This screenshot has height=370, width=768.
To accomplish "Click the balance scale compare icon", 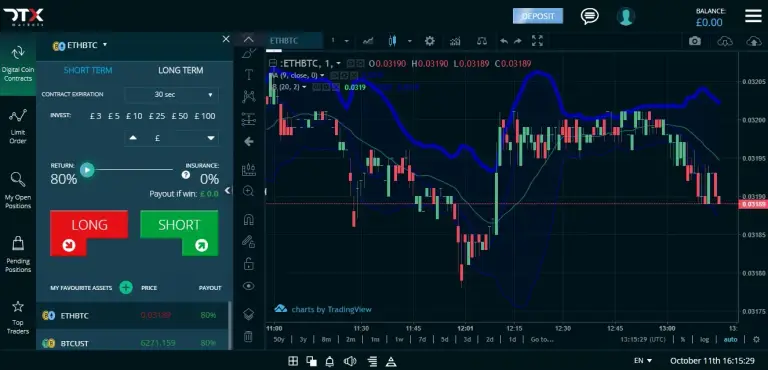I will click(482, 41).
